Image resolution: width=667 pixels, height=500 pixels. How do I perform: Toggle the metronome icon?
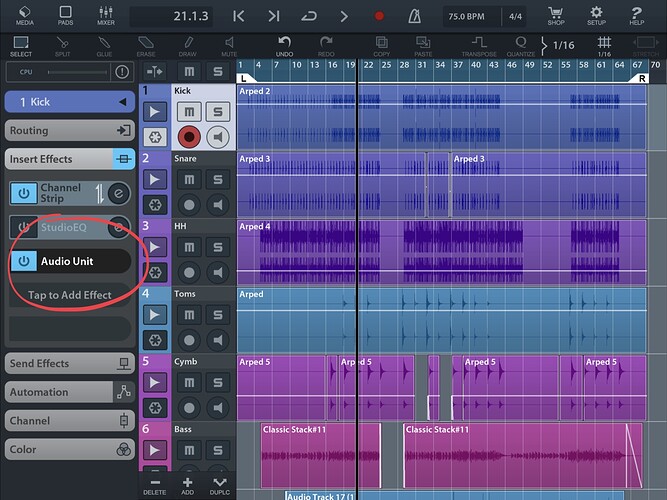[414, 16]
